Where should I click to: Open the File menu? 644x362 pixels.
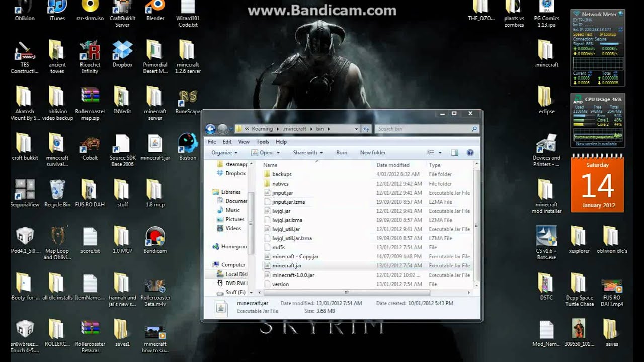point(212,142)
